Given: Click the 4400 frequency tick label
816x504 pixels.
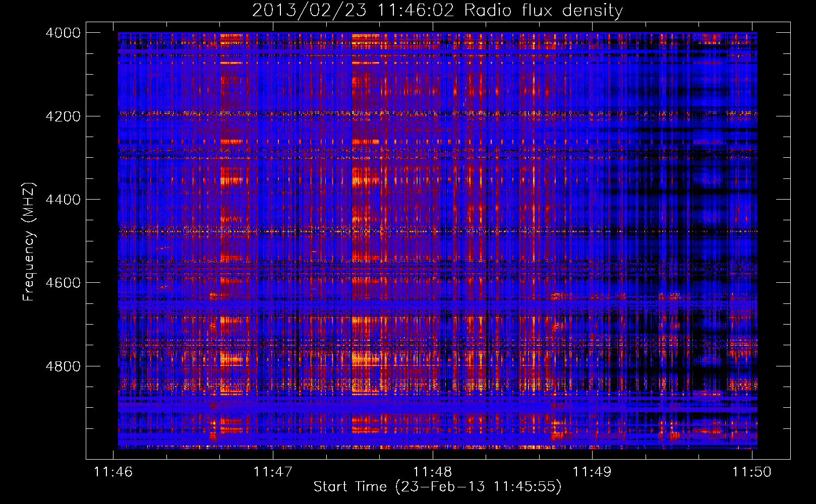Looking at the screenshot, I should [63, 200].
